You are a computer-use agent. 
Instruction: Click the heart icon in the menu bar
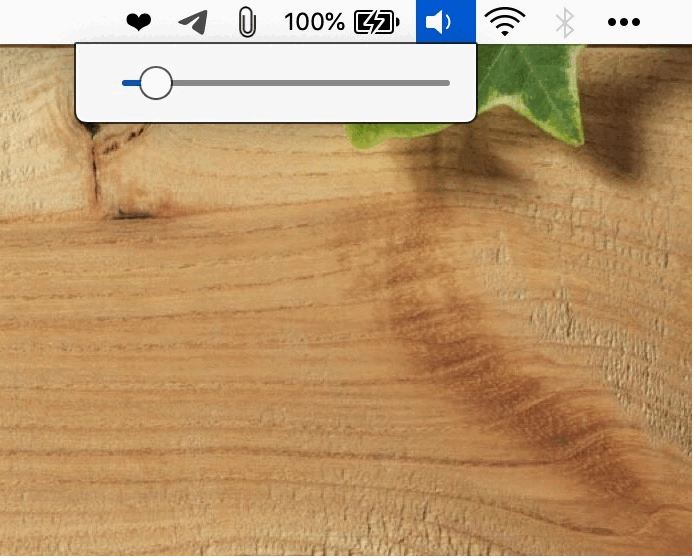(x=139, y=22)
